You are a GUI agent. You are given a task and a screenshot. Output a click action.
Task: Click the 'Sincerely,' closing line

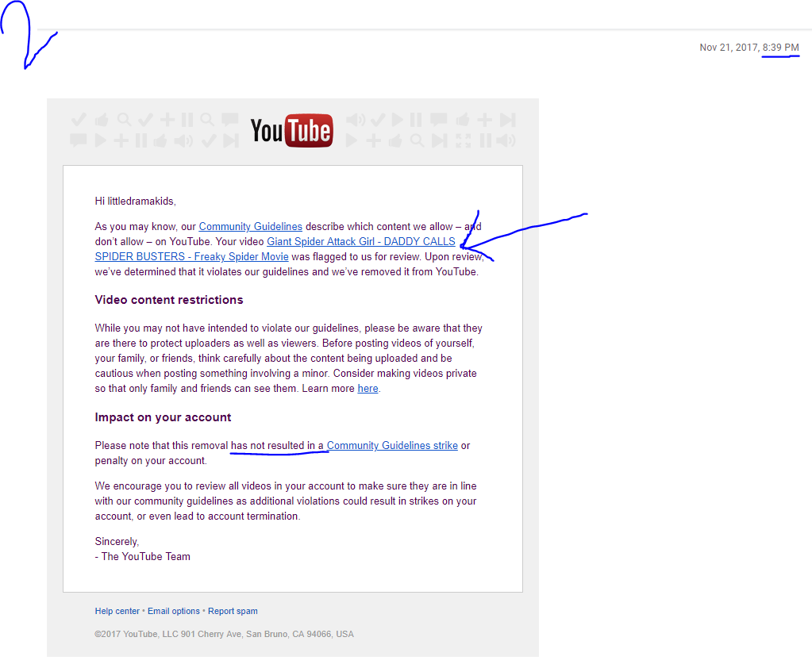pos(117,542)
